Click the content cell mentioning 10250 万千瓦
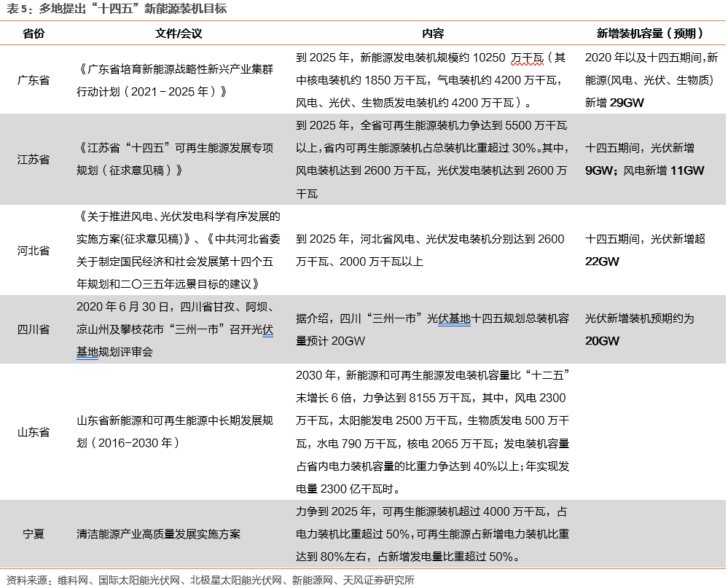The image size is (728, 588). [431, 80]
